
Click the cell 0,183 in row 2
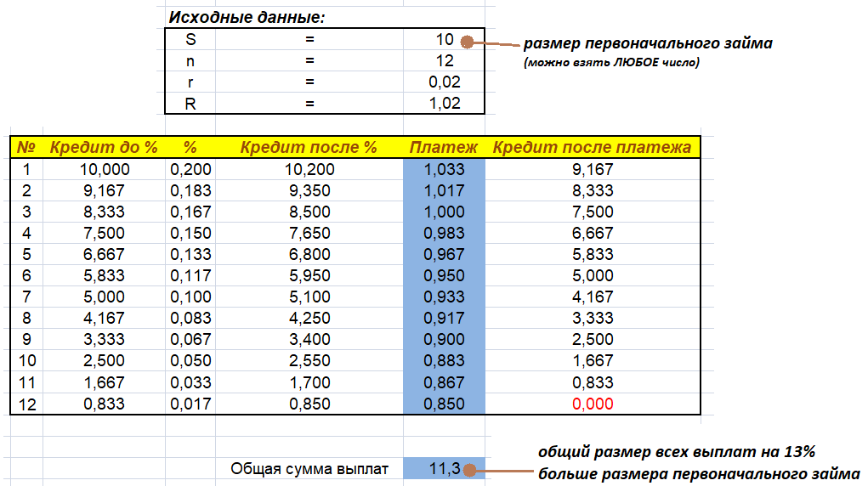(x=190, y=190)
